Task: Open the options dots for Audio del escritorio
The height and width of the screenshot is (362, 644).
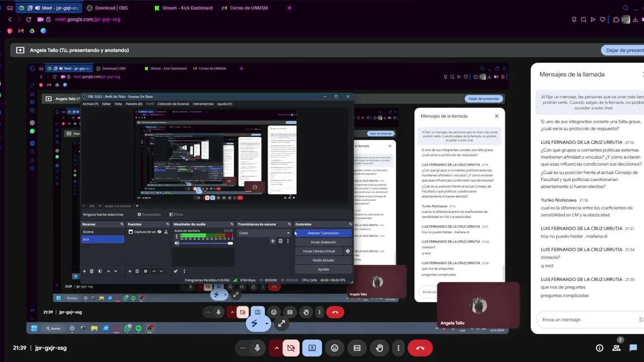Action: pyautogui.click(x=176, y=236)
